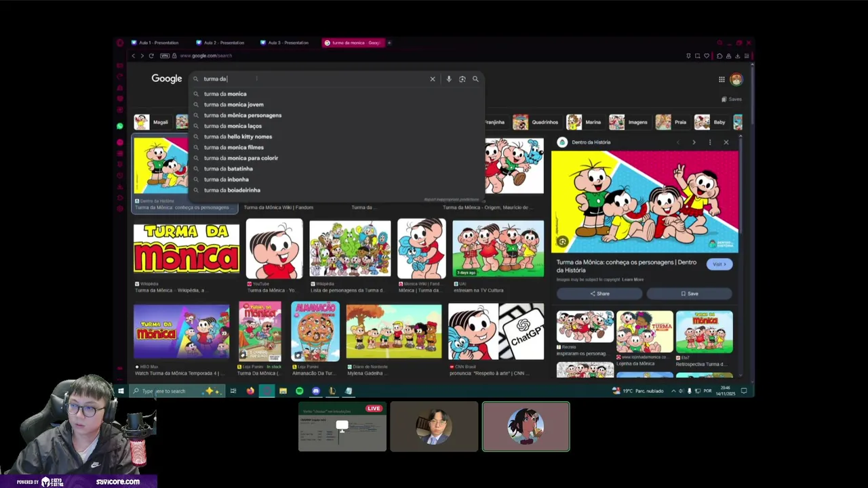
Task: Filter images by the Quadrinhos chip
Action: [536, 122]
